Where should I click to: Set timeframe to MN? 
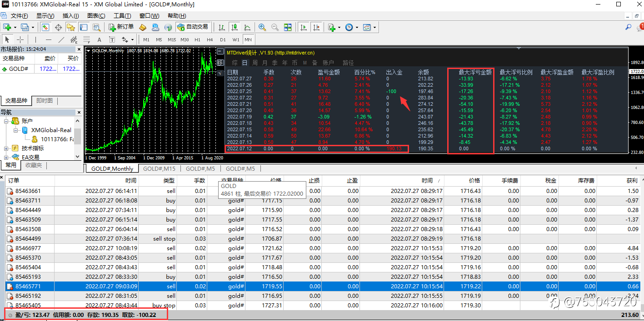pos(248,40)
